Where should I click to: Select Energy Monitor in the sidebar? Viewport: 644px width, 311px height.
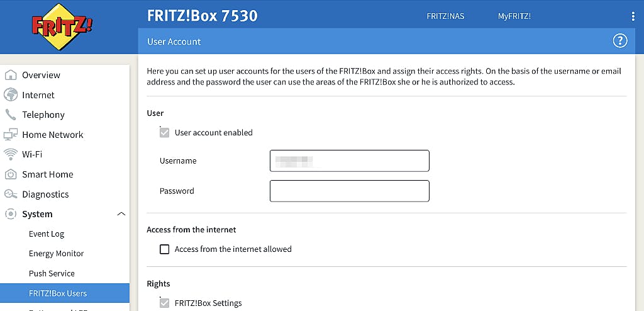coord(56,254)
